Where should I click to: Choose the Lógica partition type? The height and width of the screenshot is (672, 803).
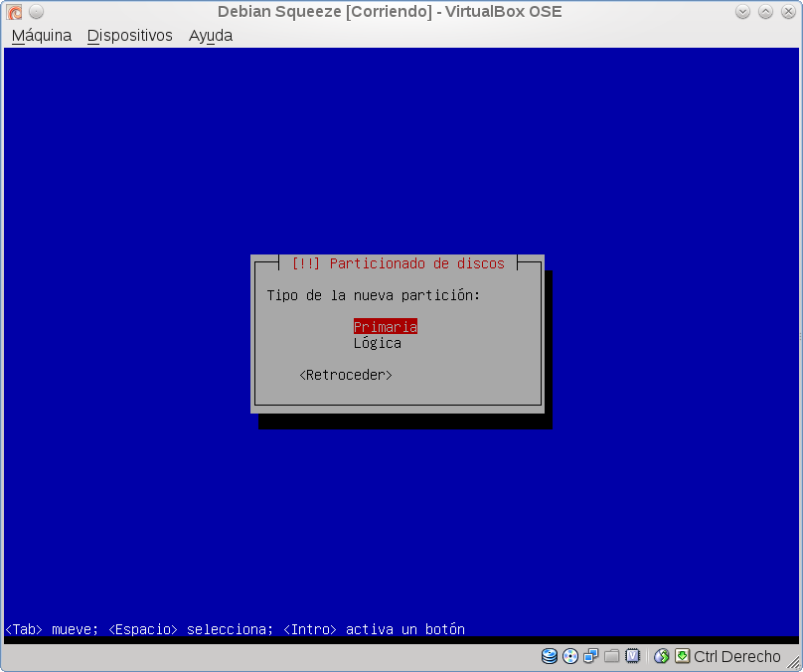378,343
